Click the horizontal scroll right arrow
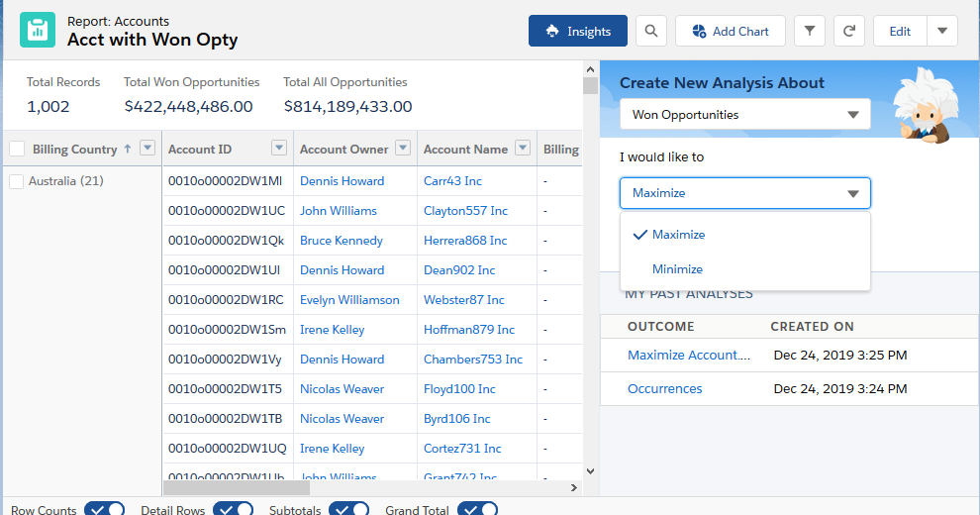 (574, 487)
